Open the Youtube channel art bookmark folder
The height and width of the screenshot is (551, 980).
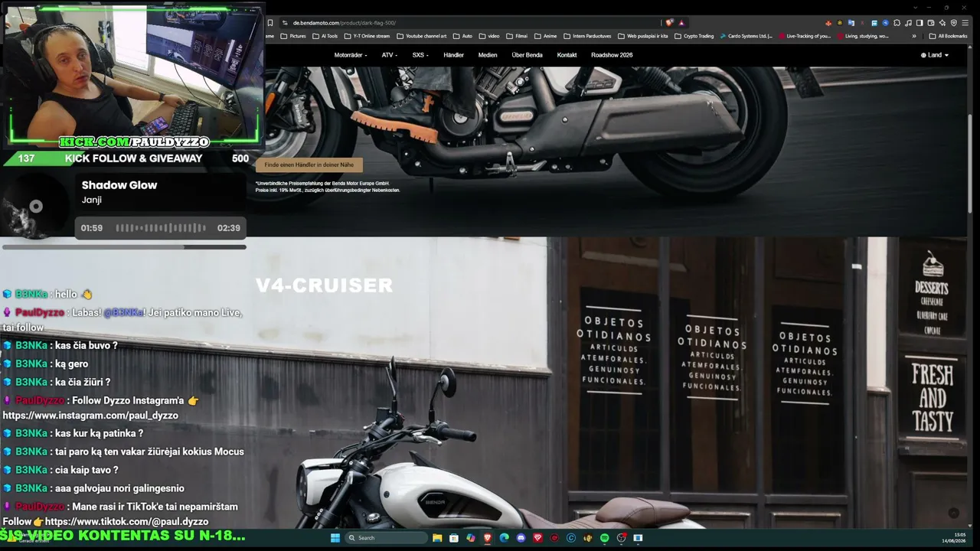pos(421,36)
